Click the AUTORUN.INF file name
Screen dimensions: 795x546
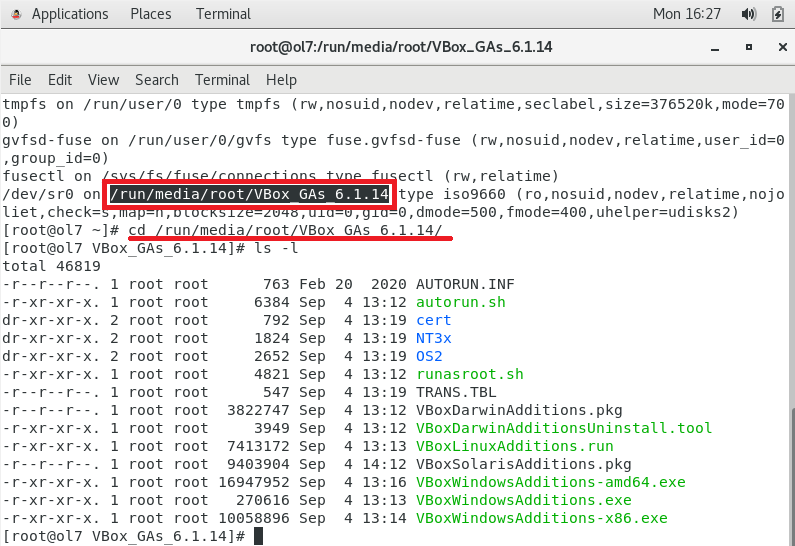pyautogui.click(x=465, y=284)
